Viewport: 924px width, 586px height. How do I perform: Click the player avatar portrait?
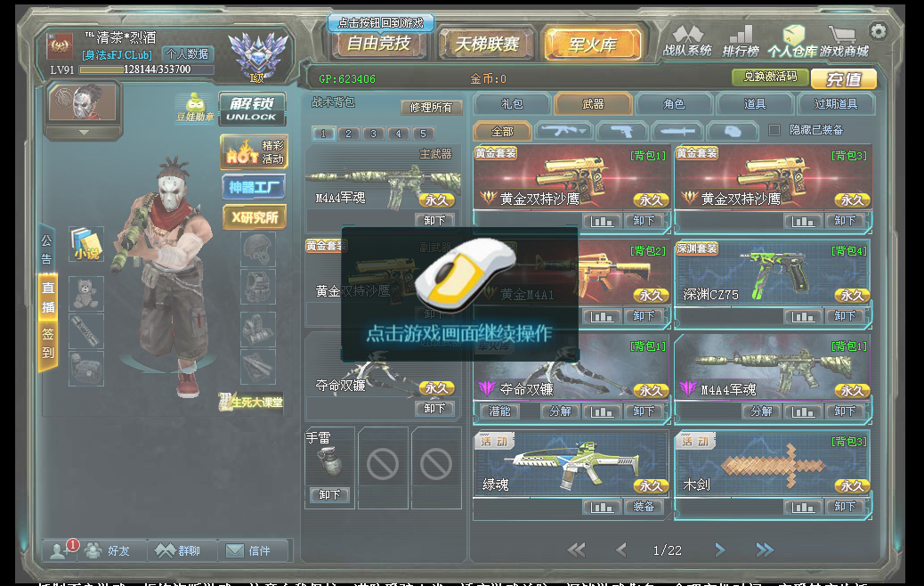click(x=84, y=102)
